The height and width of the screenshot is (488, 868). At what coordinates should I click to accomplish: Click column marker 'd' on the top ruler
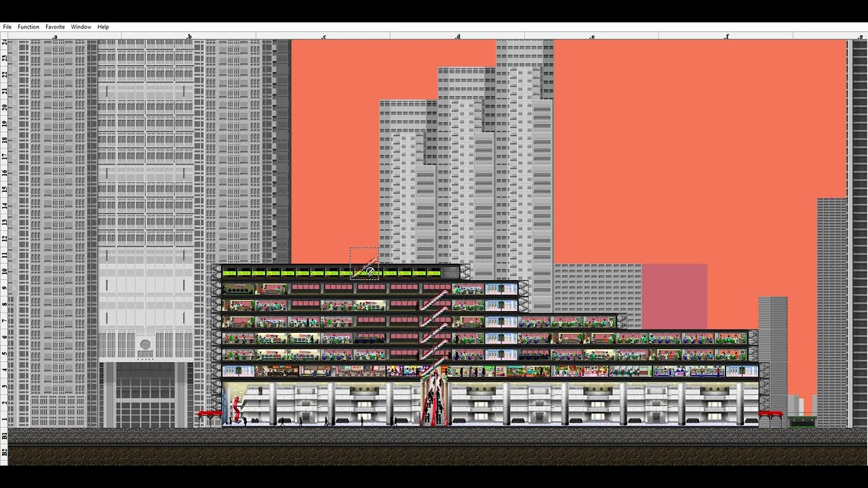[458, 37]
